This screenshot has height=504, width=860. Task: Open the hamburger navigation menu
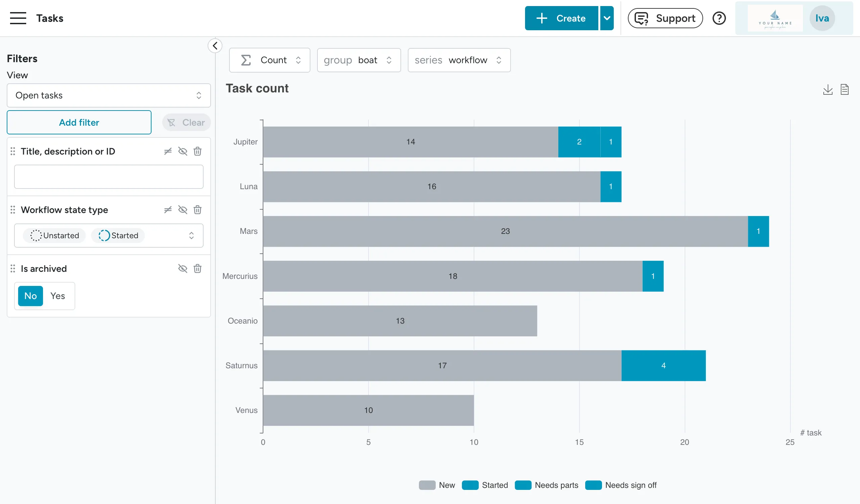pos(17,18)
